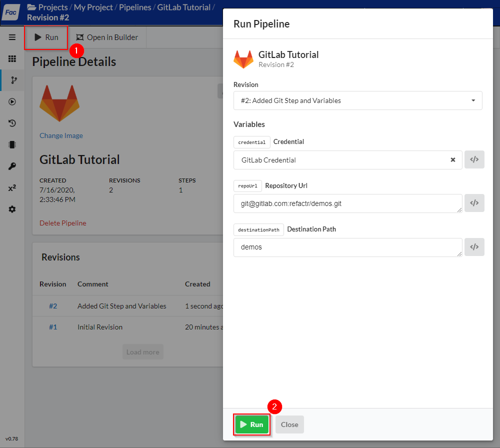
Task: Expand the Revision dropdown
Action: coord(357,100)
